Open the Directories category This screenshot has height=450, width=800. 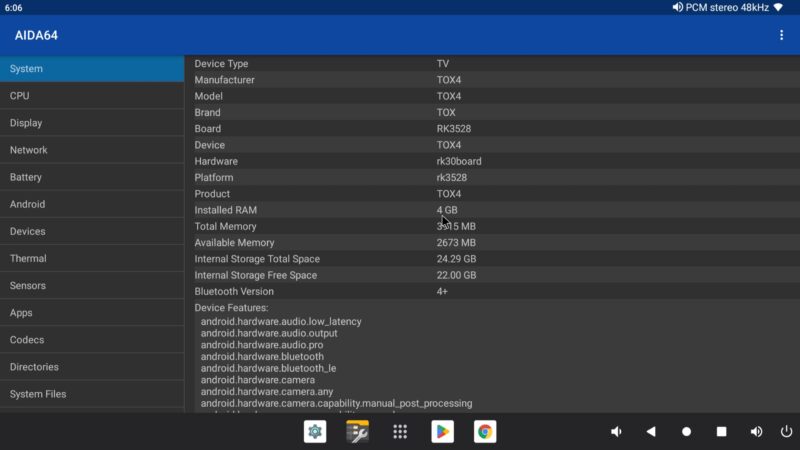(92, 366)
